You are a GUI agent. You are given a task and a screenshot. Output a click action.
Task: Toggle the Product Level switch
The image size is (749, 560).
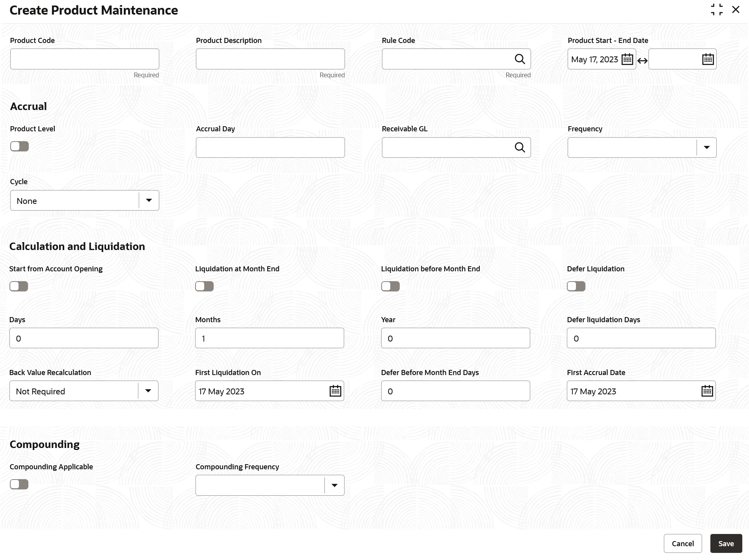(19, 146)
